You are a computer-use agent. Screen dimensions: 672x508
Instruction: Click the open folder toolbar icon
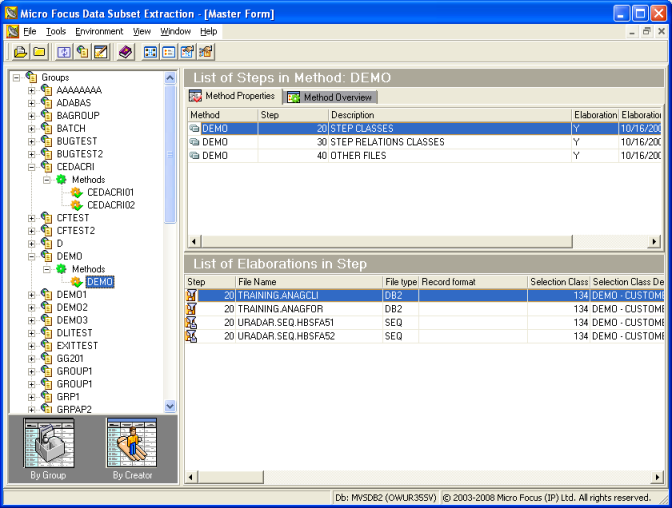[x=20, y=52]
